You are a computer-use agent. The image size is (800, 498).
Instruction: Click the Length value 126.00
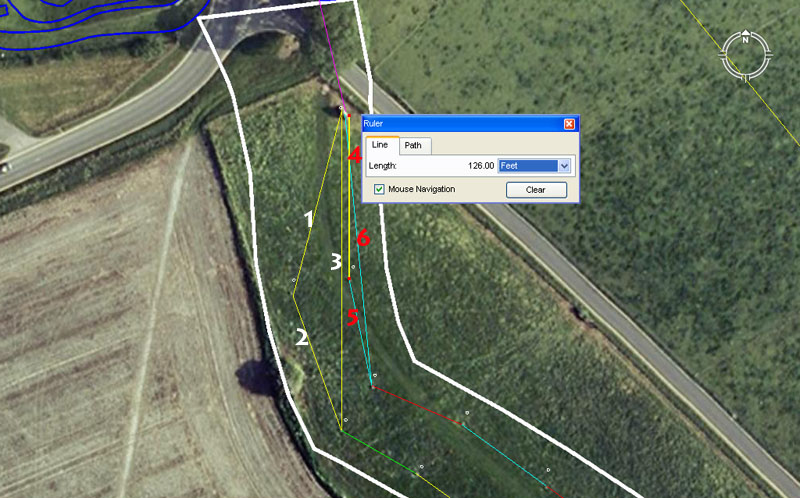[x=481, y=166]
